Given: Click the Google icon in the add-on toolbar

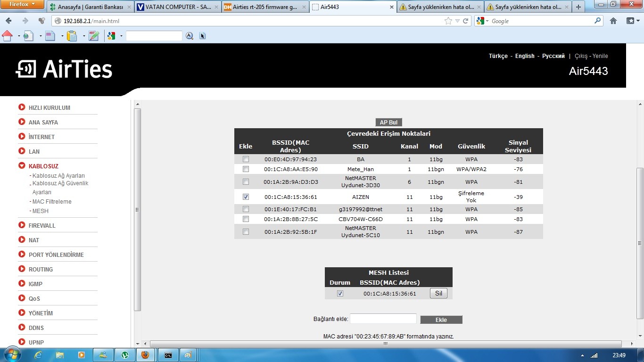Looking at the screenshot, I should pos(112,36).
